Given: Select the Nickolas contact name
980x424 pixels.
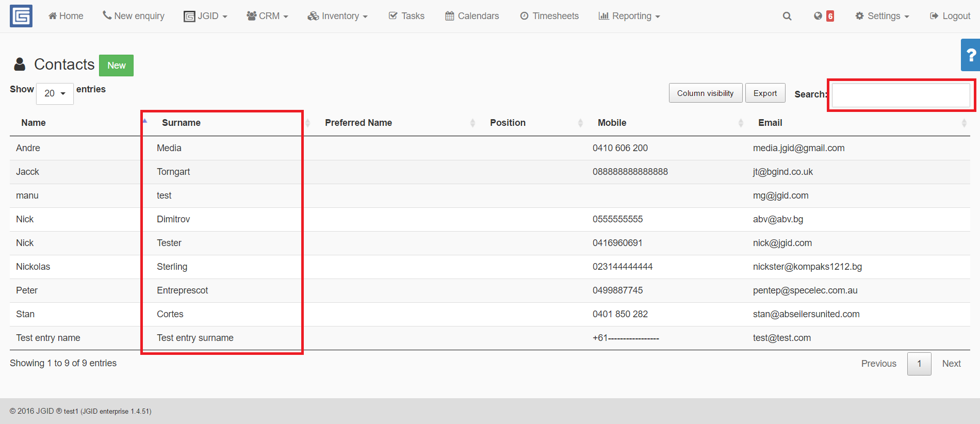Looking at the screenshot, I should (x=33, y=267).
